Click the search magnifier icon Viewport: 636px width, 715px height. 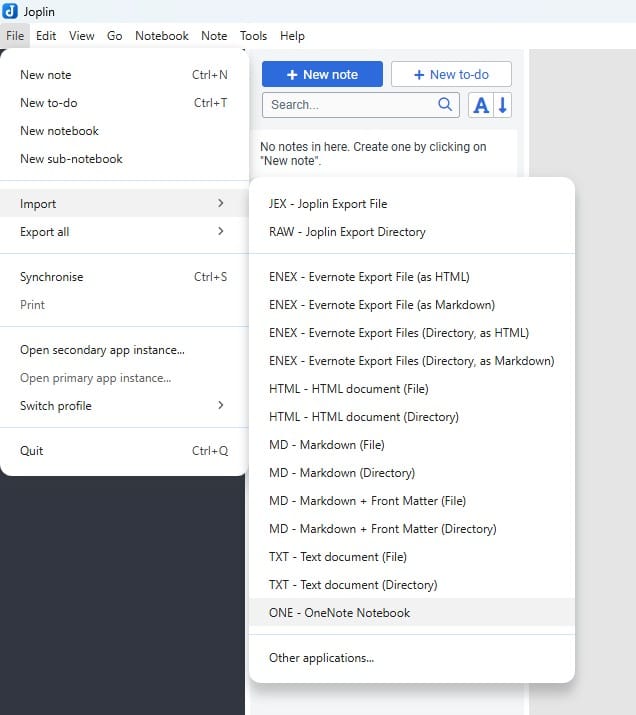[445, 104]
